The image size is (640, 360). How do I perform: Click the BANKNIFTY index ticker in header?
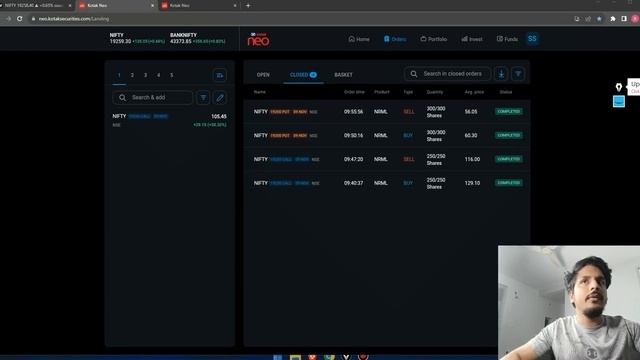pyautogui.click(x=198, y=38)
